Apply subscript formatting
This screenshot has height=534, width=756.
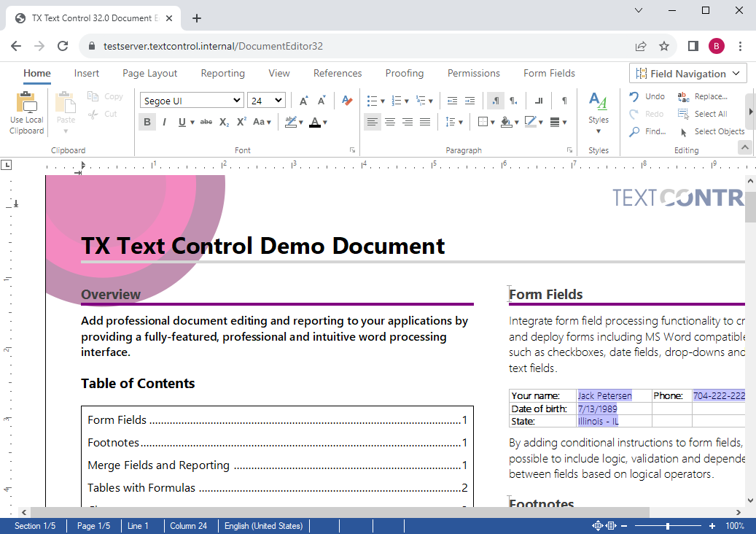click(225, 123)
